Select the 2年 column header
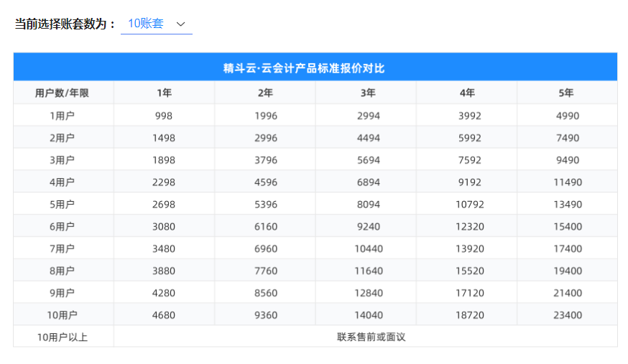The height and width of the screenshot is (364, 628). coord(265,93)
